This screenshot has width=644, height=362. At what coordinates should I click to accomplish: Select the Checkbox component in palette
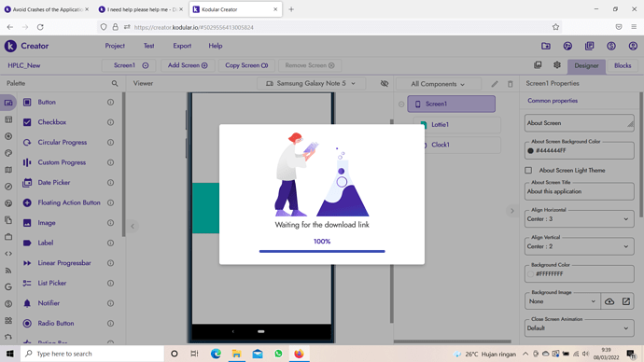(52, 122)
